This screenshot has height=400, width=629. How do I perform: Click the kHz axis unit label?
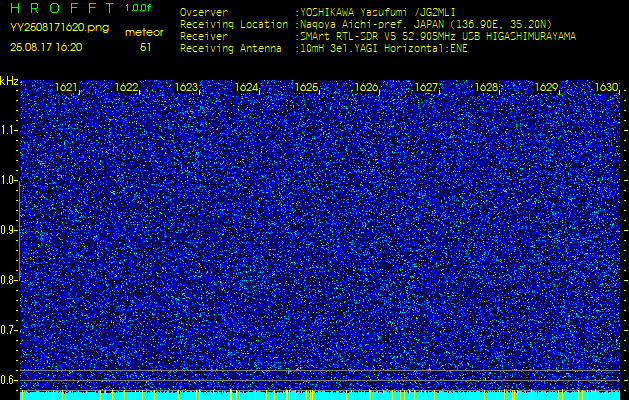[x=9, y=81]
